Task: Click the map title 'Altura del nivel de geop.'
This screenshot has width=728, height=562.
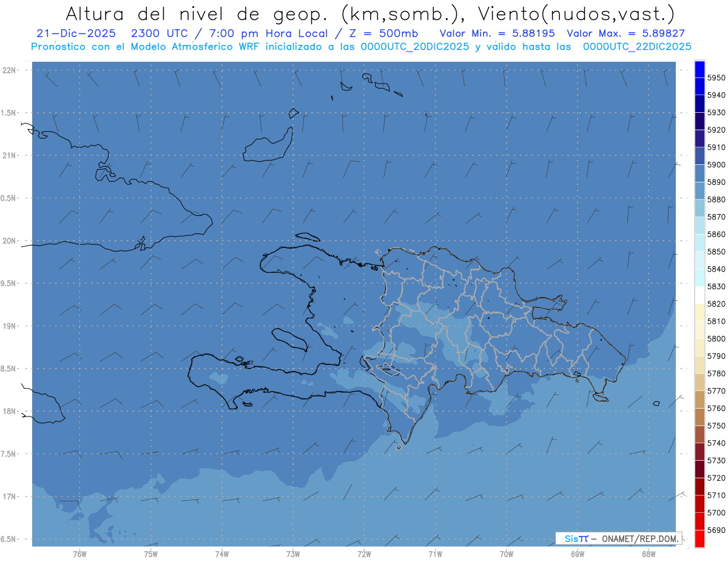Action: click(x=197, y=14)
